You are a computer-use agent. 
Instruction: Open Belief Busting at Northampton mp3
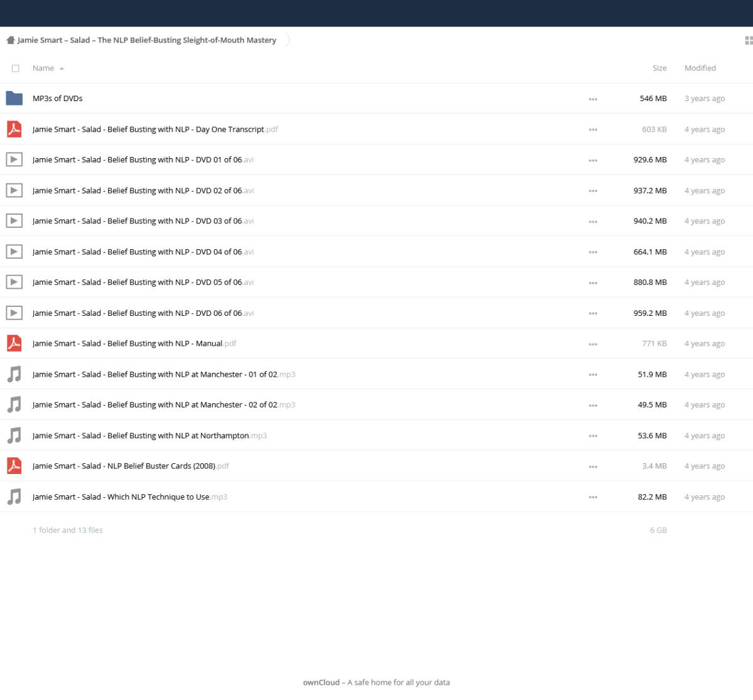pyautogui.click(x=150, y=436)
